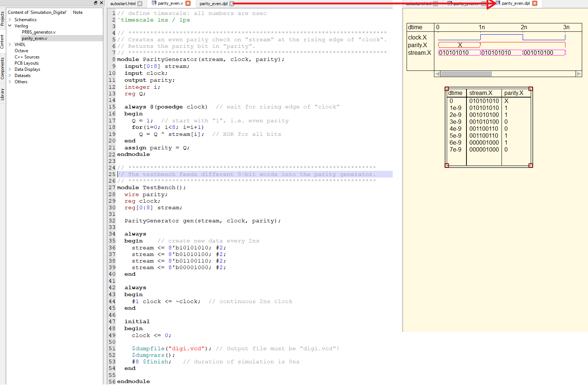Click the waveform scrollbar left arrow

coord(437,74)
